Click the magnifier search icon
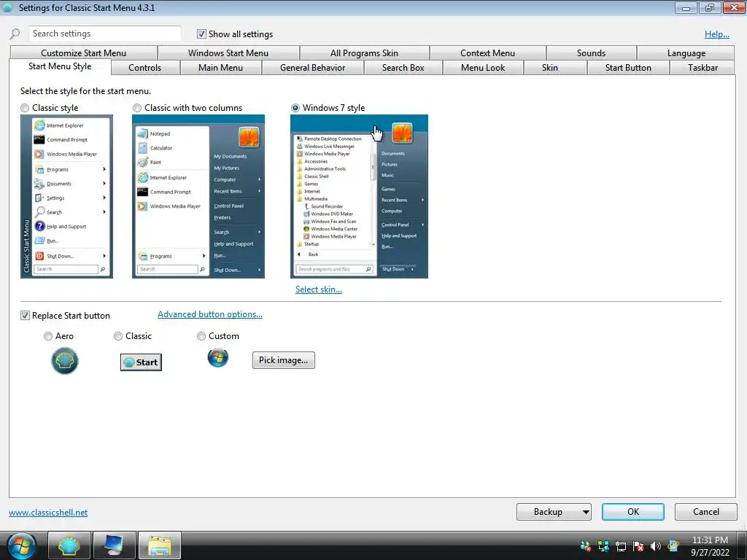 pyautogui.click(x=15, y=34)
